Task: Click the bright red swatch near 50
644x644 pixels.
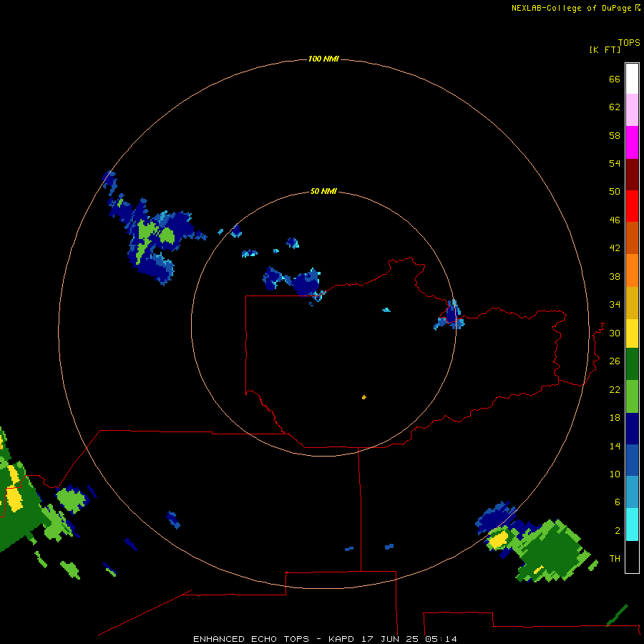Action: [x=632, y=206]
